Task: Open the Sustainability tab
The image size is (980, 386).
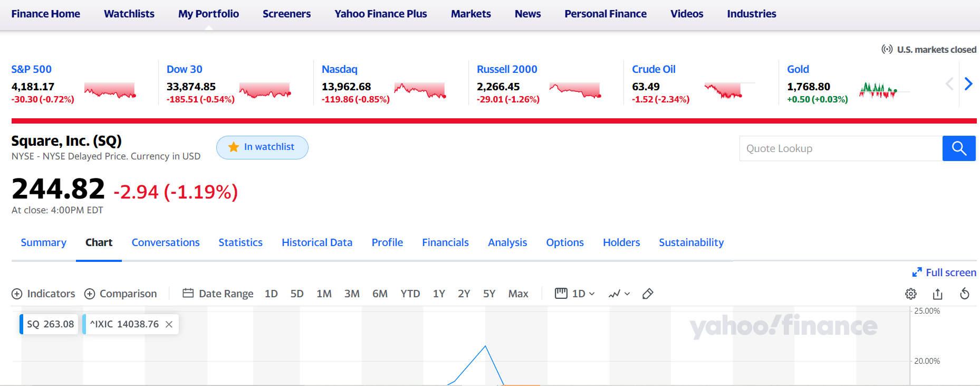Action: click(x=691, y=242)
